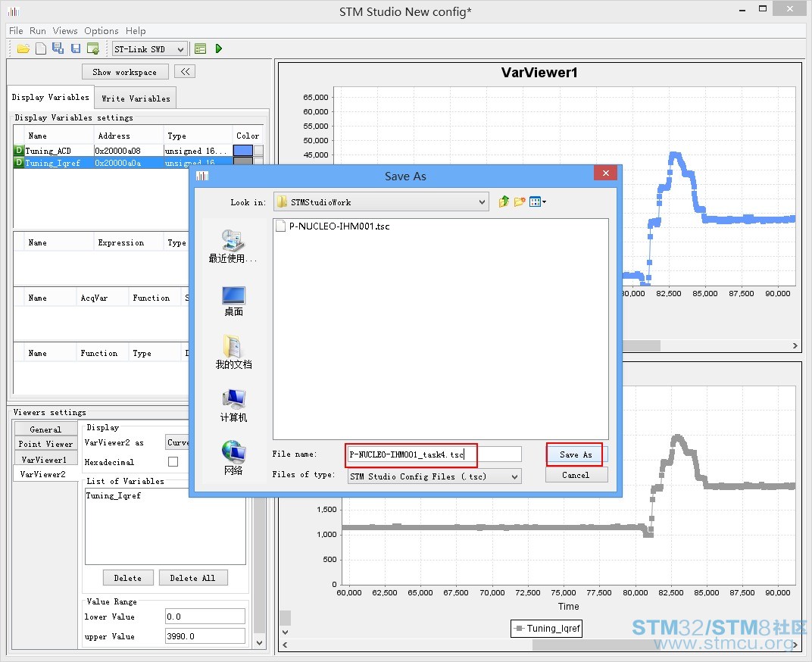
Task: Collapse the left panel with the << button
Action: click(185, 71)
